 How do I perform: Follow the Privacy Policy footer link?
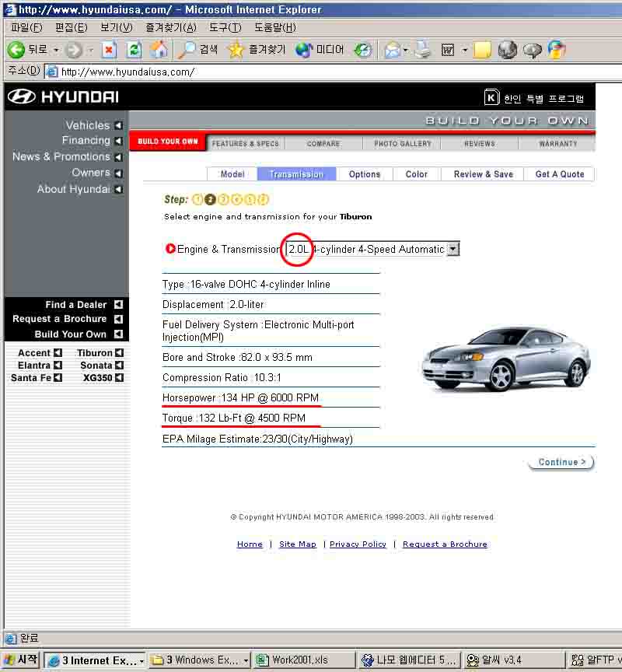pyautogui.click(x=358, y=544)
